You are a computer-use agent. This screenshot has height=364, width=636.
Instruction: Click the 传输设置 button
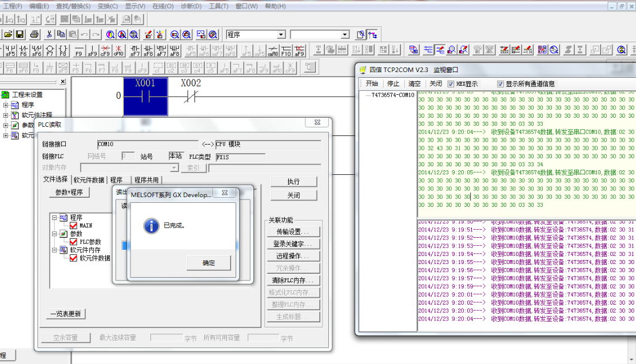pos(293,232)
